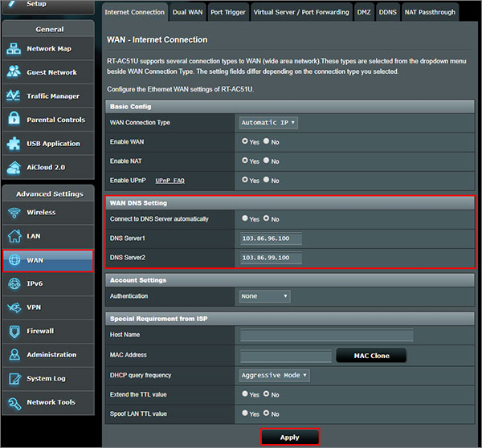
Task: Open the Network Map icon in sidebar
Action: 14,49
